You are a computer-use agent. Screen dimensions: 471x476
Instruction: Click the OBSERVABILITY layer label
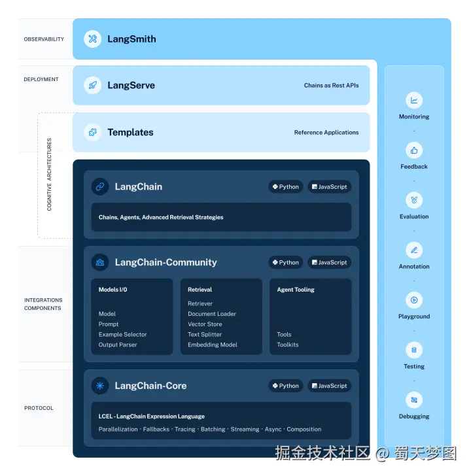44,39
